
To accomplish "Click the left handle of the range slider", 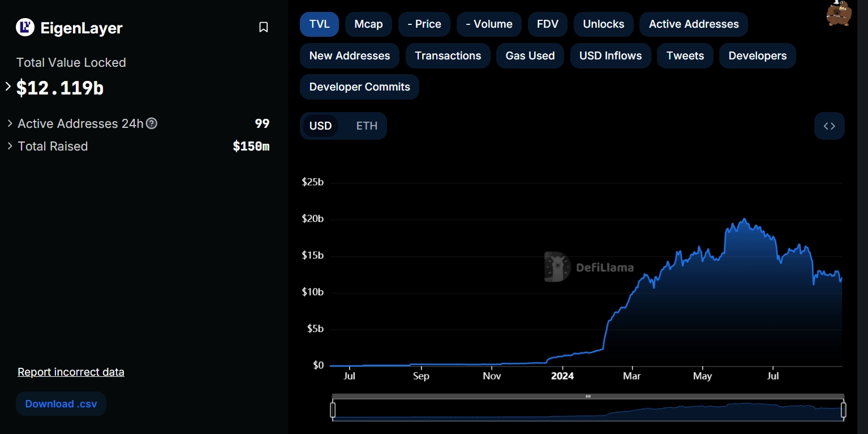I will point(333,410).
